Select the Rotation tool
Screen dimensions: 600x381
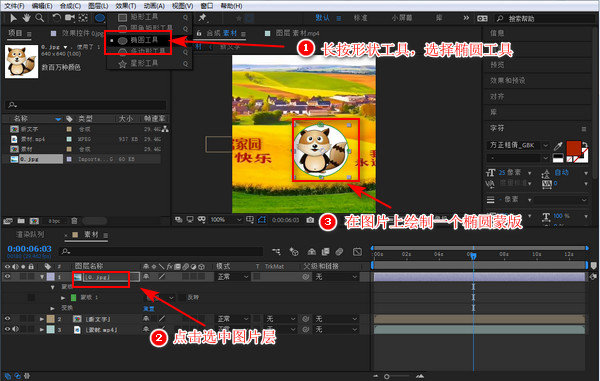tap(56, 18)
